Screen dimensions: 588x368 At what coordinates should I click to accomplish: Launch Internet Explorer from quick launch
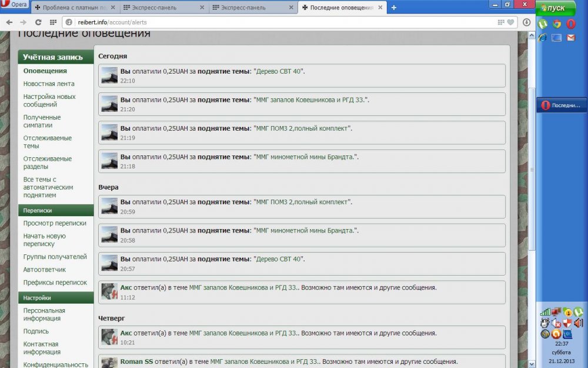[543, 38]
